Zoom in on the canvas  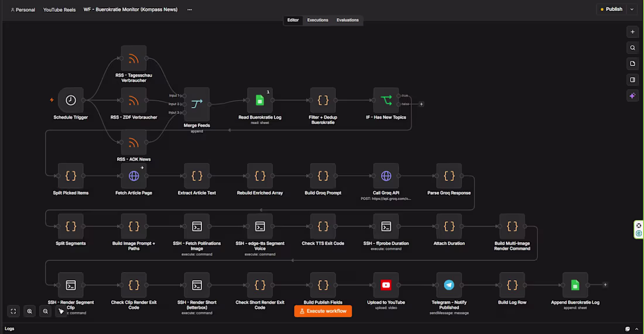coord(30,311)
